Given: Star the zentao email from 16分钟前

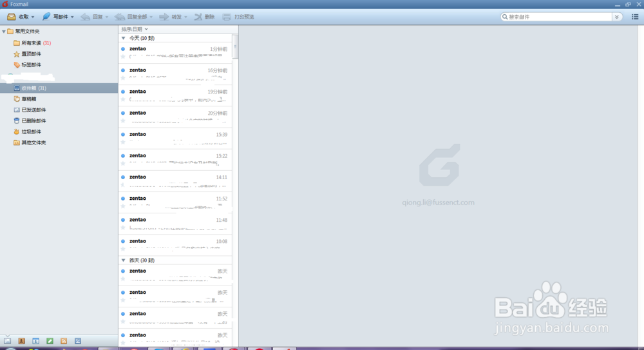Looking at the screenshot, I should 123,78.
